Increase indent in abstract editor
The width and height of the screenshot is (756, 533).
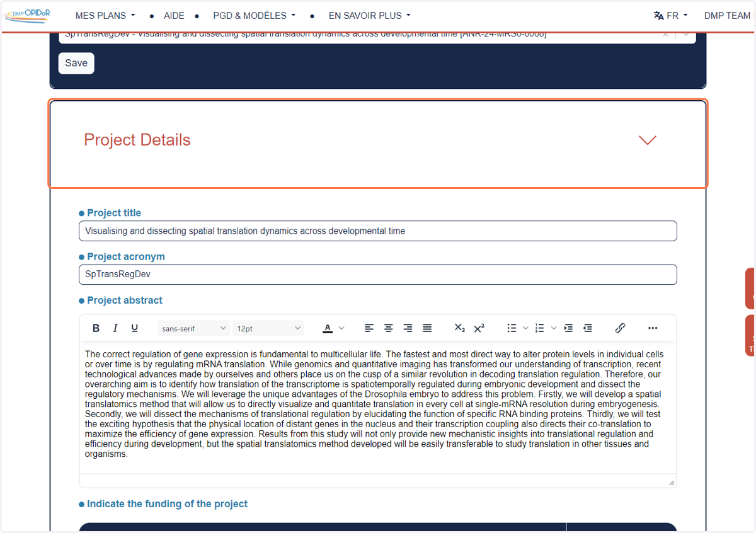click(568, 328)
